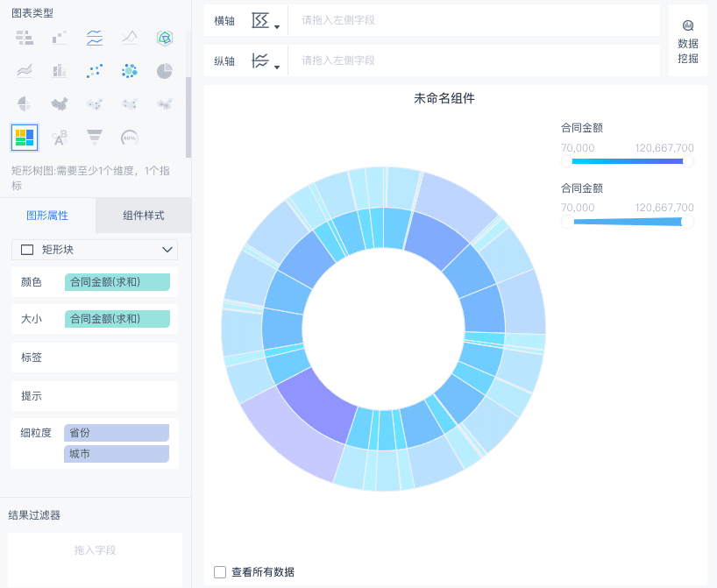Open the 矩形块 shape dropdown
Screen dimensions: 717x588
pos(95,250)
